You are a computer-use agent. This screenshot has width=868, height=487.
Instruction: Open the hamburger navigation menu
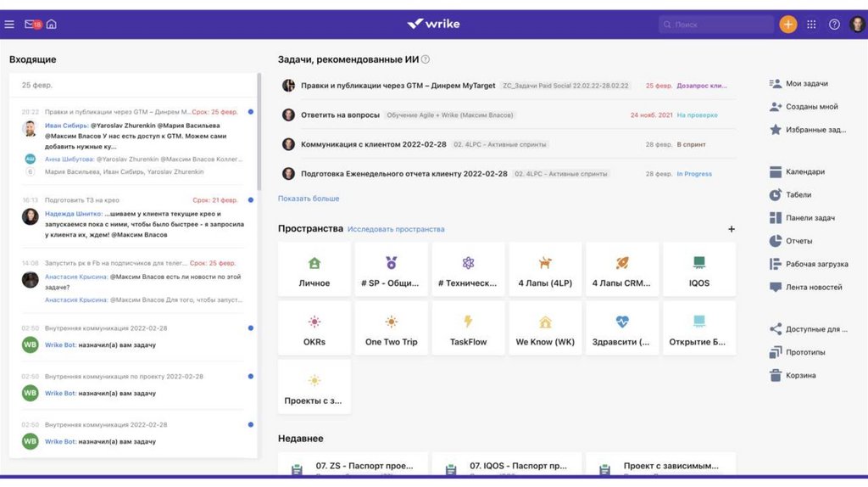click(x=9, y=25)
